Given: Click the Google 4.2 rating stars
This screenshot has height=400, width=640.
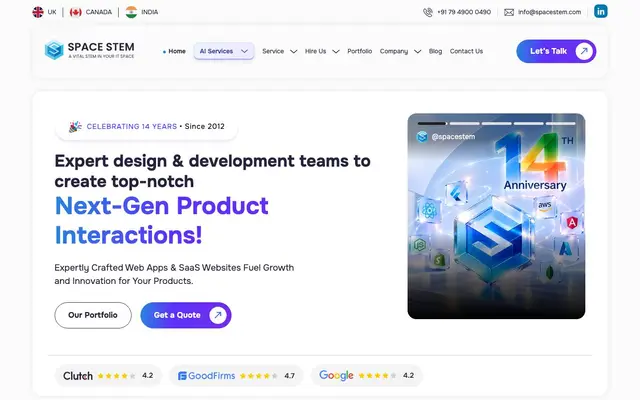Looking at the screenshot, I should point(377,376).
